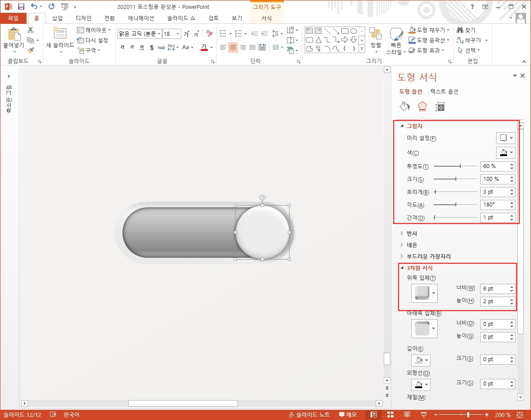This screenshot has width=531, height=420.
Task: Click the Redo icon in title bar
Action: (x=51, y=7)
